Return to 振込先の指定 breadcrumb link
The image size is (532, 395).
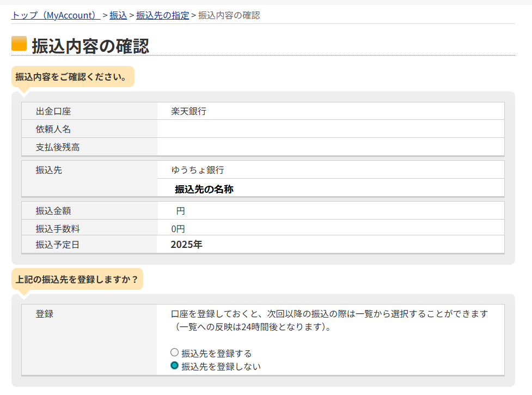[162, 15]
